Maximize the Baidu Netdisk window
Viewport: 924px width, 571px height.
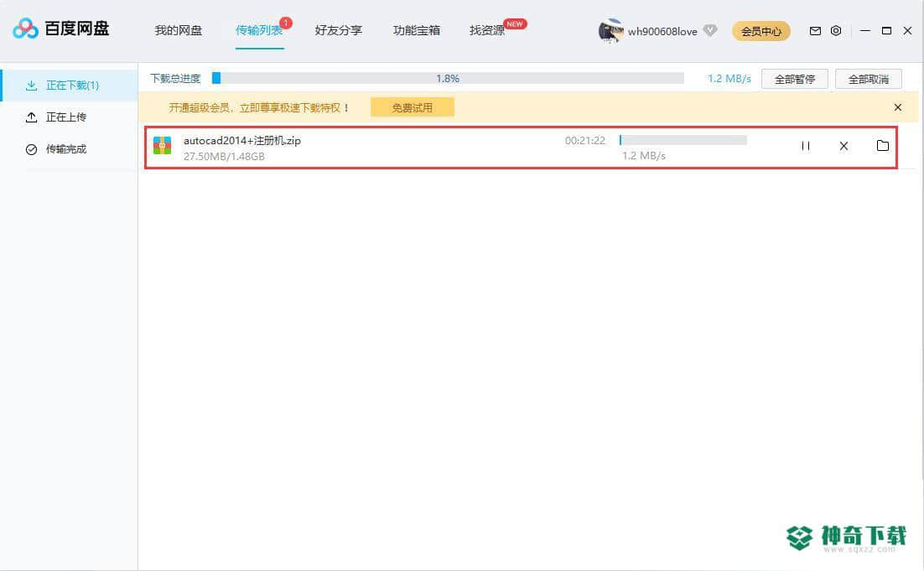point(886,31)
